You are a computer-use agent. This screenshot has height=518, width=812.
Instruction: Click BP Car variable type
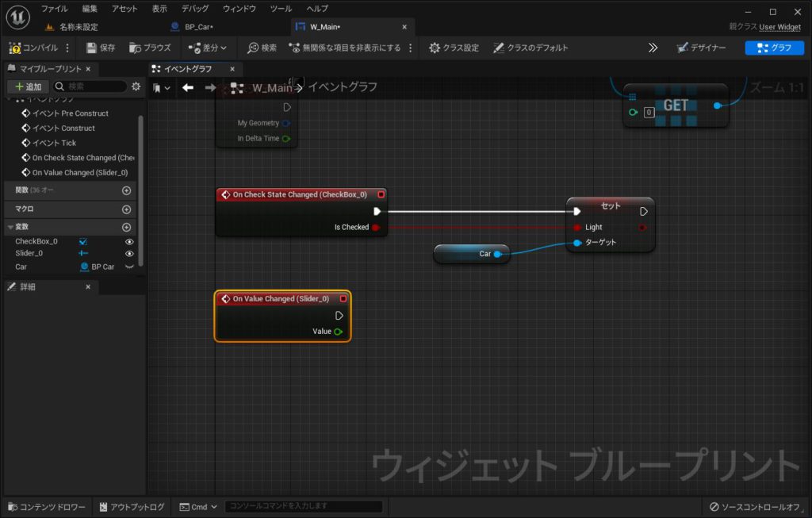98,267
